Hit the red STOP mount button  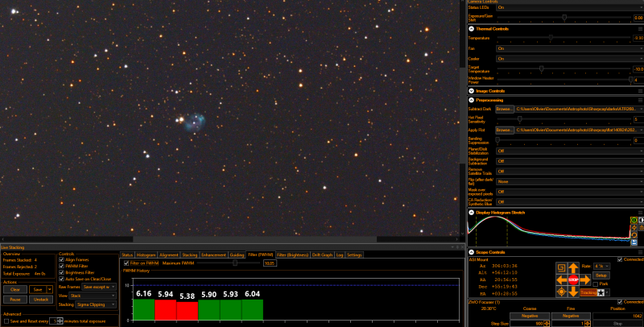pos(573,280)
